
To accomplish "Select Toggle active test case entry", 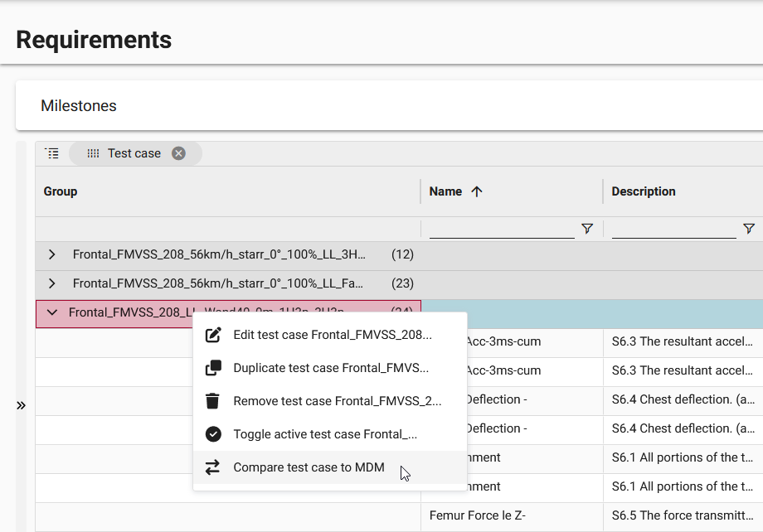I will pos(330,433).
